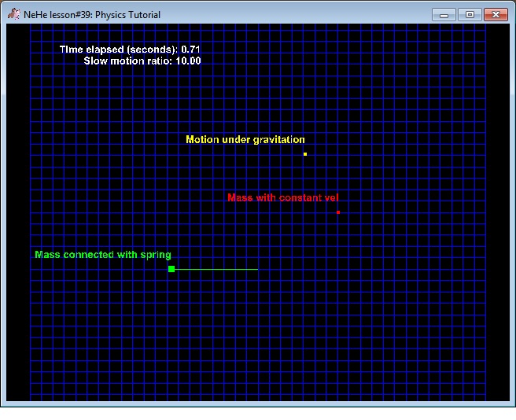516x420 pixels.
Task: Click the NeHe app icon in title bar
Action: [13, 14]
